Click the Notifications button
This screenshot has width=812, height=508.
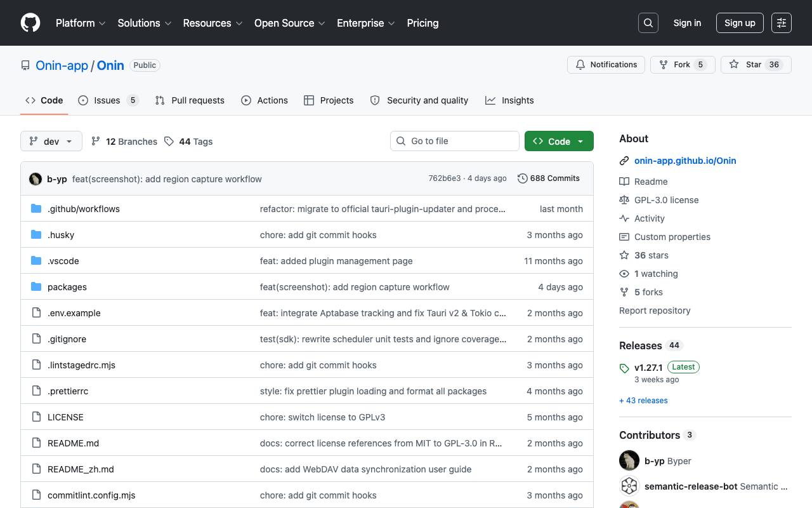coord(606,65)
